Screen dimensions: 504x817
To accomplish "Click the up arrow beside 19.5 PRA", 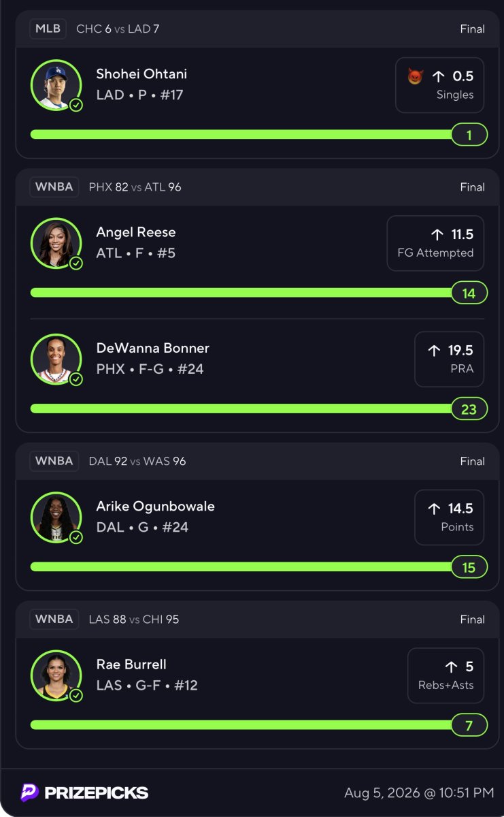I will click(x=434, y=351).
